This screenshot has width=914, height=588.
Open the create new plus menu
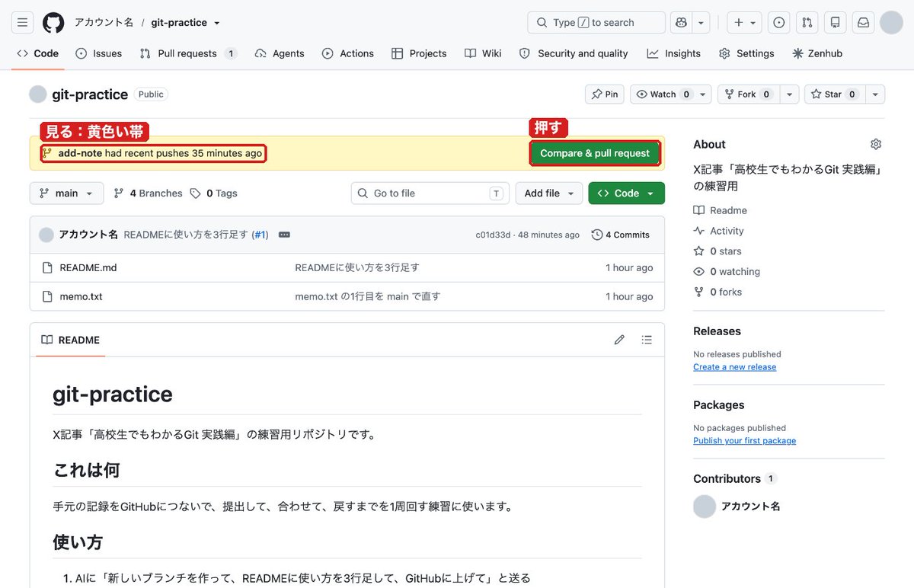pyautogui.click(x=744, y=23)
